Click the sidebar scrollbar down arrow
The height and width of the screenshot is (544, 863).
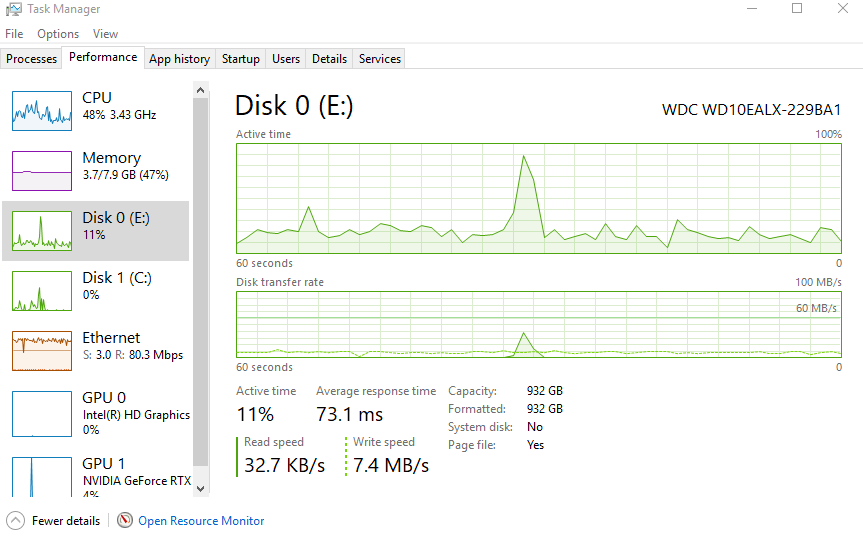(200, 488)
